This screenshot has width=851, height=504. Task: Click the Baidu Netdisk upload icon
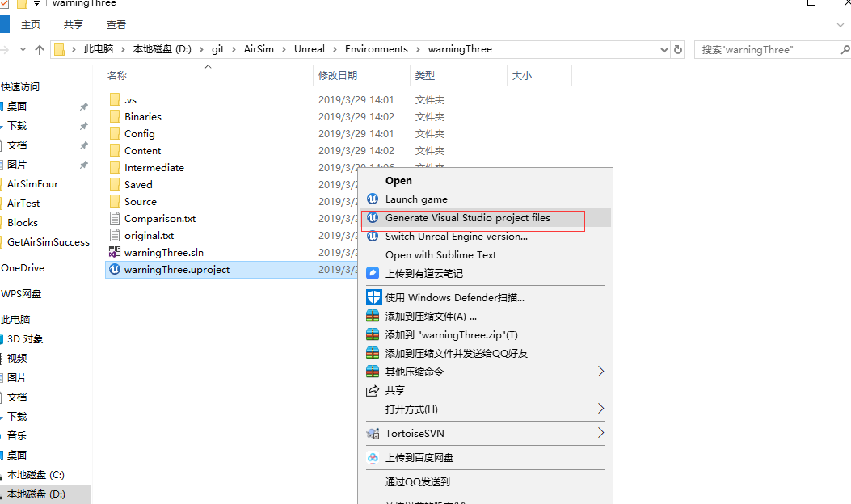pos(374,457)
